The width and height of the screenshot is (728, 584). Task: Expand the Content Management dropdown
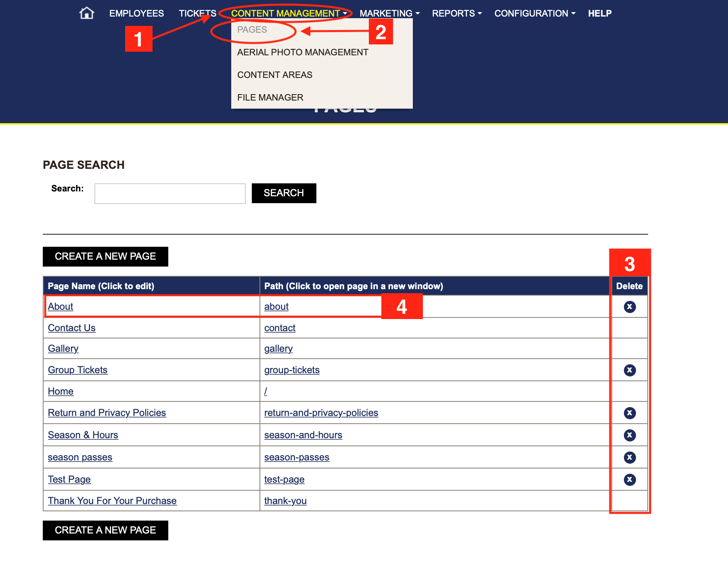[289, 13]
